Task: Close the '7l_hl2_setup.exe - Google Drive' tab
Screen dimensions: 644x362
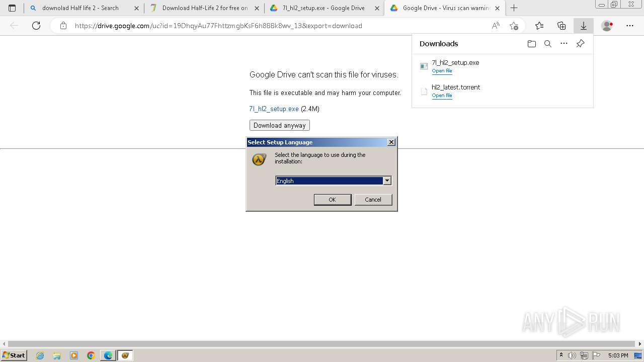Action: click(377, 8)
